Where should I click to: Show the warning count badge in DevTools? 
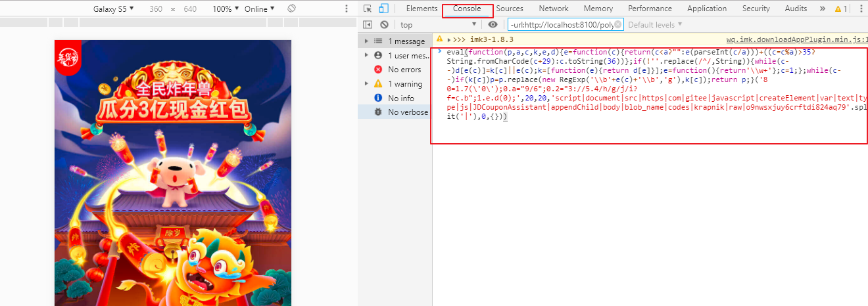[x=841, y=9]
